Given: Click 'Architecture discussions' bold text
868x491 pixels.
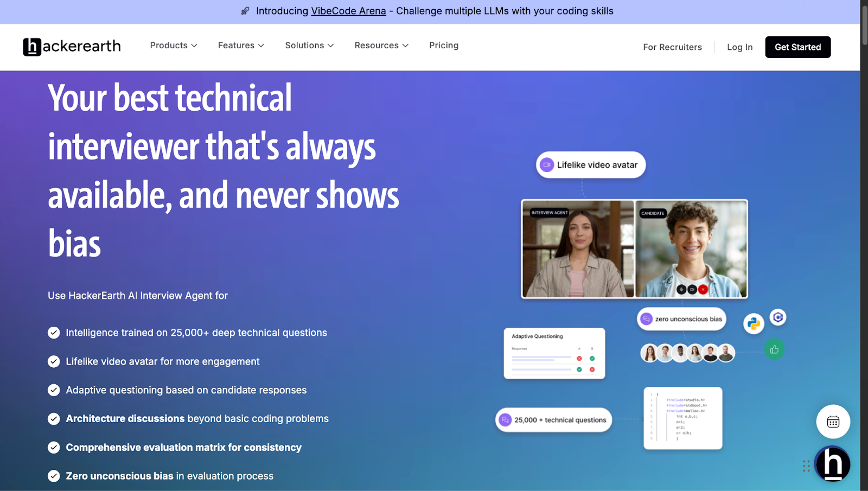Looking at the screenshot, I should (x=125, y=419).
